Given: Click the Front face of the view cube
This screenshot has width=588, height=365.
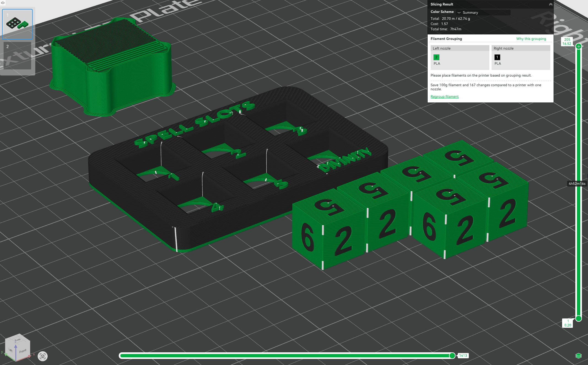Looking at the screenshot, I should 23,351.
